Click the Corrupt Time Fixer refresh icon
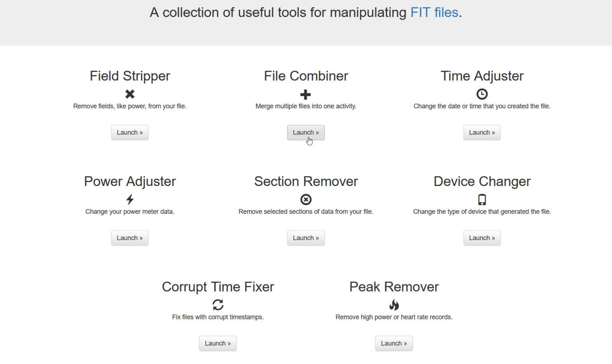This screenshot has width=612, height=364. (x=218, y=305)
